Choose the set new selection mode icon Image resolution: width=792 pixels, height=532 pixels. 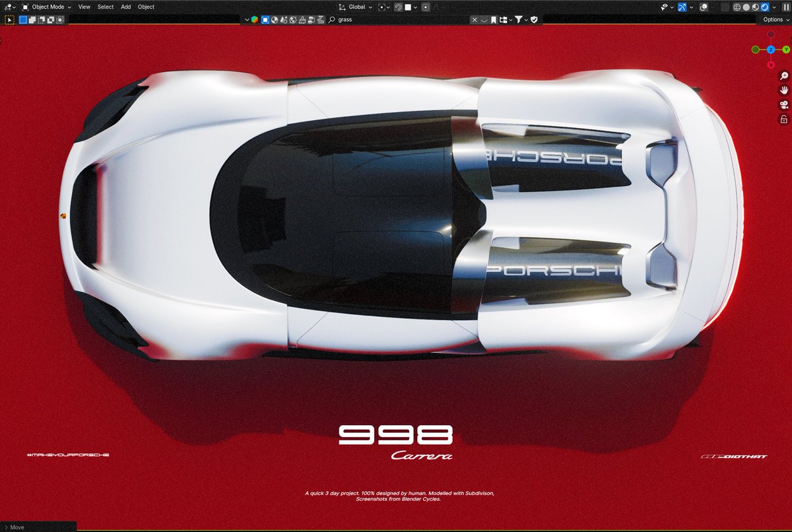coord(23,20)
